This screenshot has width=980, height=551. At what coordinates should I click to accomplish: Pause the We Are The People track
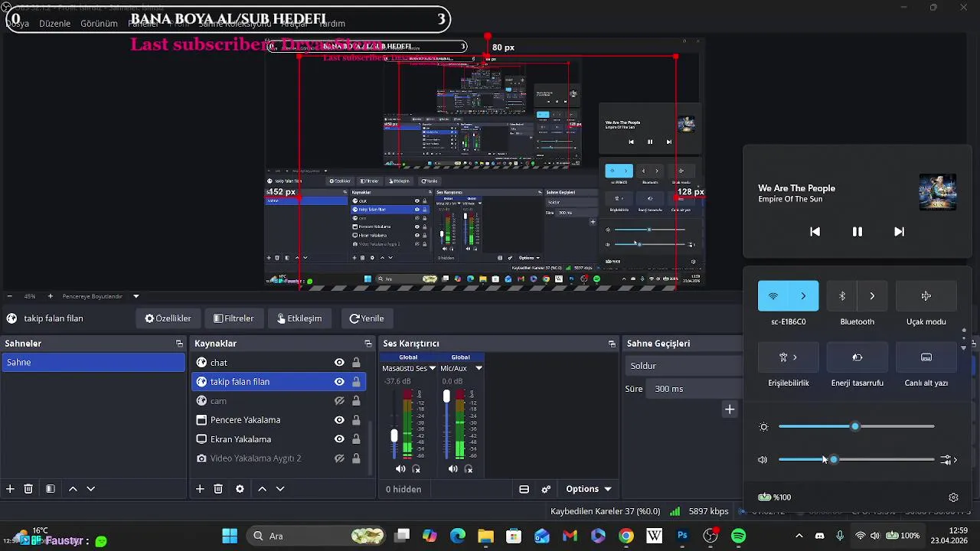tap(857, 232)
